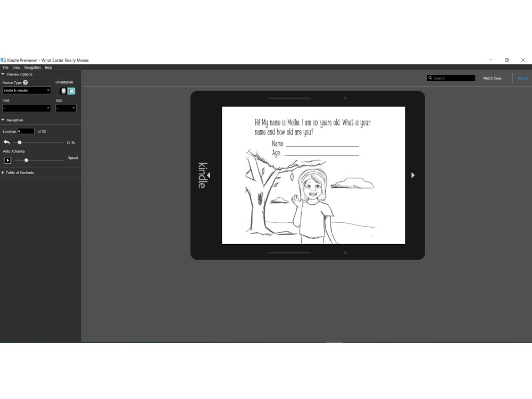This screenshot has height=399, width=532.
Task: Click the small page-back triangle near kindle logo
Action: 209,176
